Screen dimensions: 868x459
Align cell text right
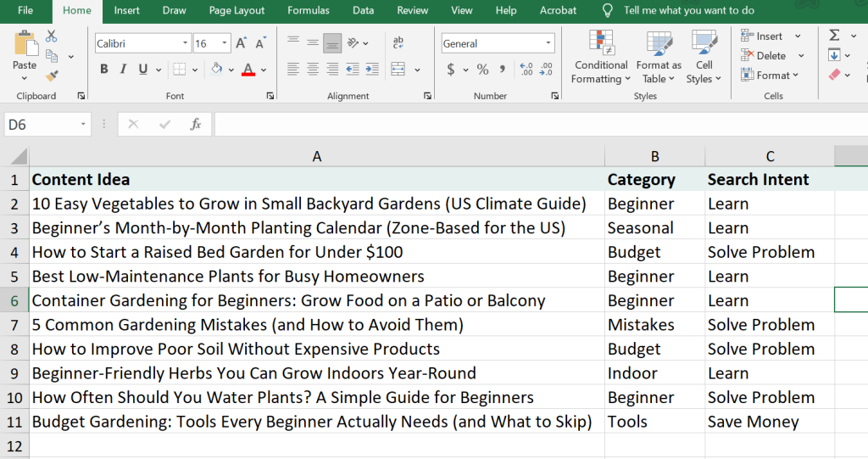point(332,70)
